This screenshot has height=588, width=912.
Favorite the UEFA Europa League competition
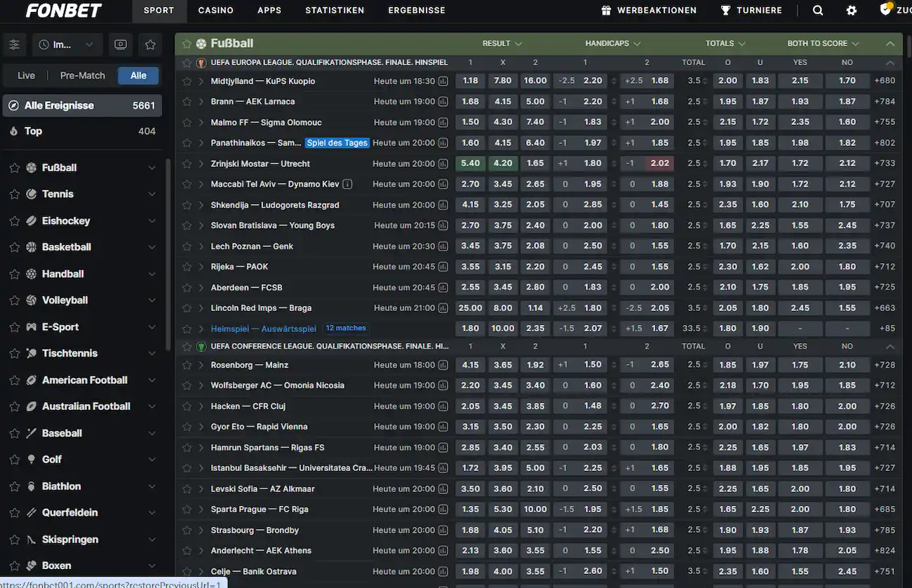point(187,62)
